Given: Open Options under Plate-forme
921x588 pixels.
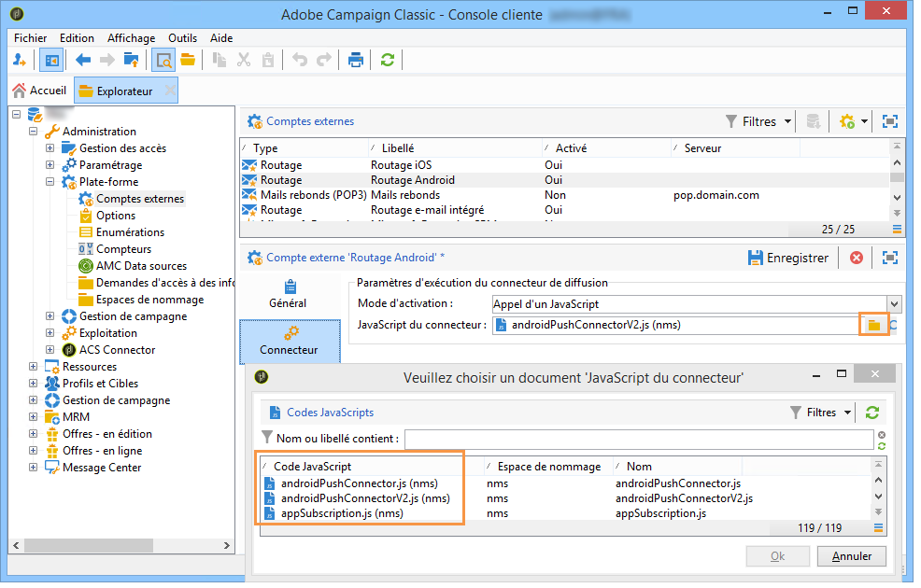Looking at the screenshot, I should coord(116,216).
